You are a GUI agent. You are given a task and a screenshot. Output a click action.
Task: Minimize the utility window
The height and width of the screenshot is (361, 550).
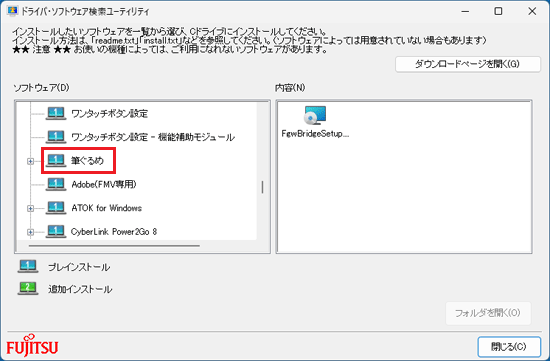point(465,11)
